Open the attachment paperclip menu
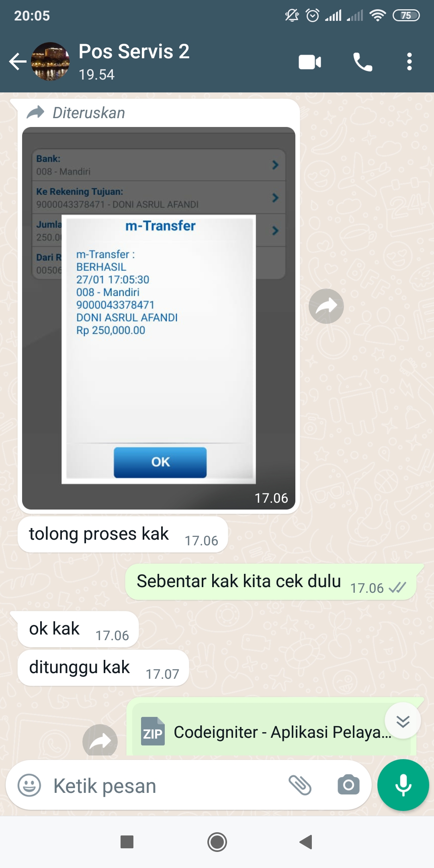 300,785
